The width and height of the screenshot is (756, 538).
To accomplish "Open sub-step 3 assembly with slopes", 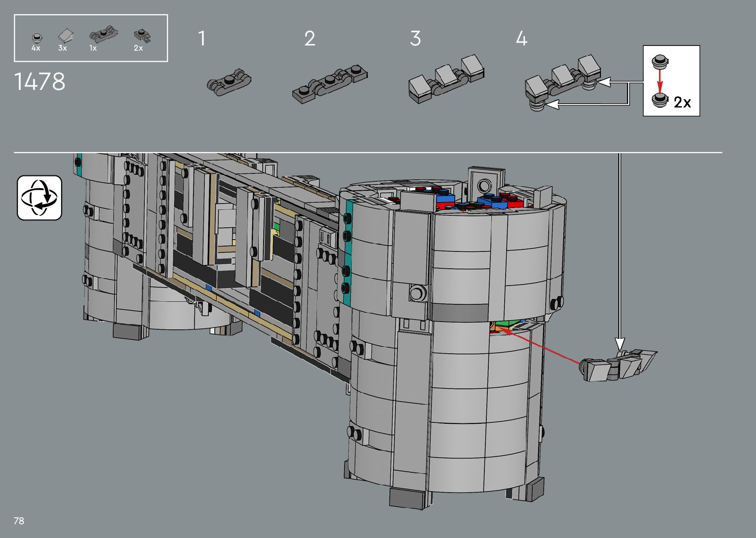I will pyautogui.click(x=446, y=79).
